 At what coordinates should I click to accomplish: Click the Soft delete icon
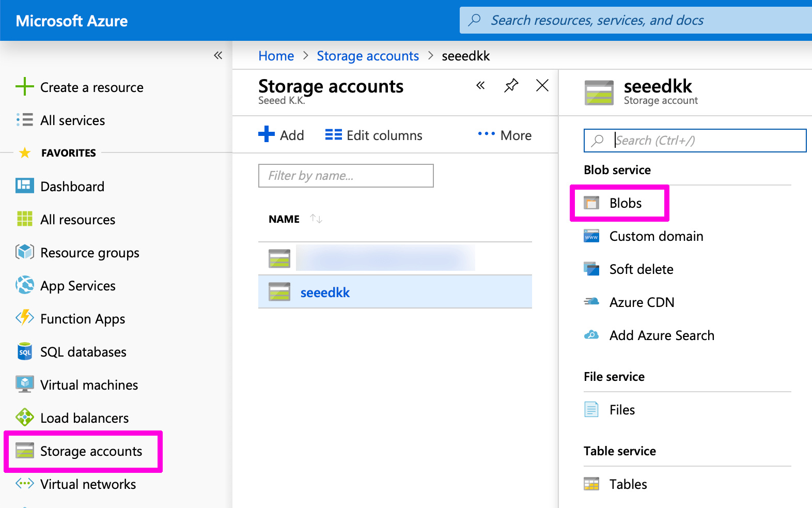591,269
